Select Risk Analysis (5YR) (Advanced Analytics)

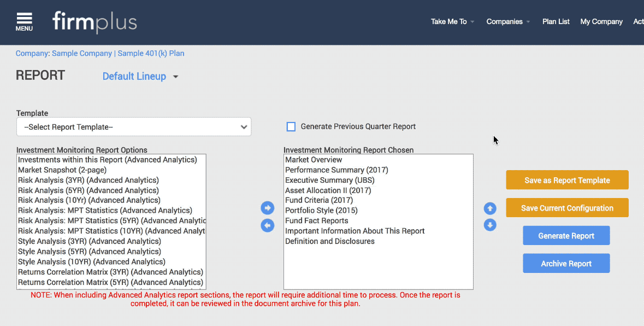pos(111,190)
